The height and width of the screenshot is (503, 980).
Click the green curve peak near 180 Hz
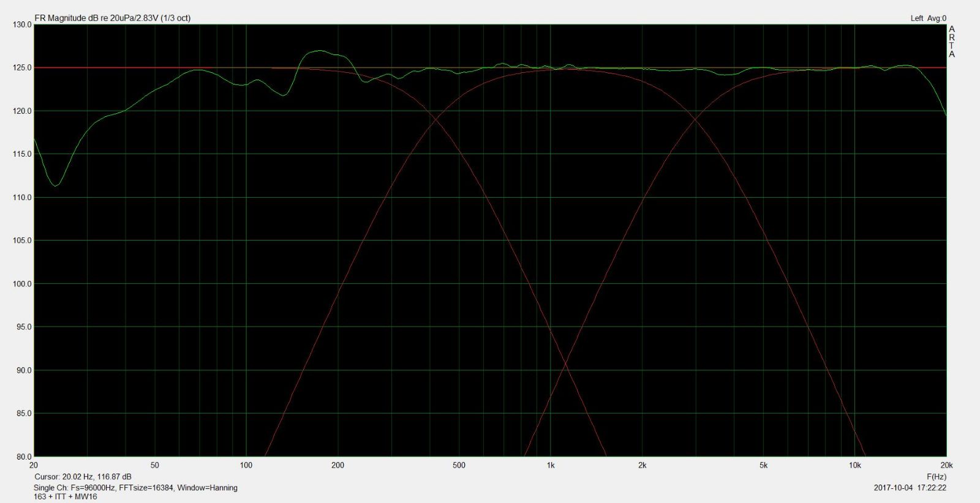(318, 51)
